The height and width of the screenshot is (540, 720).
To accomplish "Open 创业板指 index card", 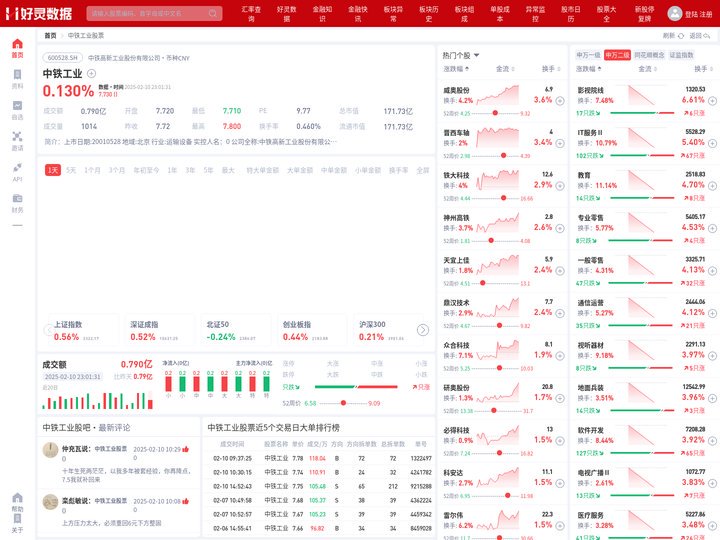I will [312, 330].
